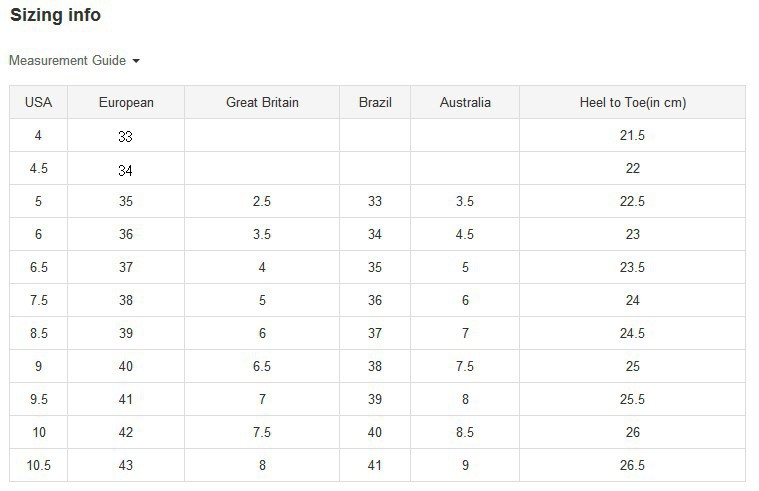
Task: Click the Heel to Toe column header
Action: [632, 102]
